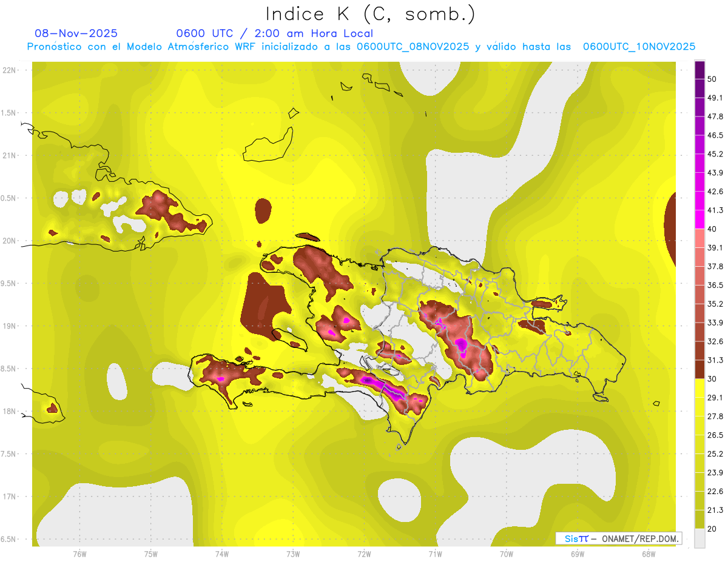728x562 pixels.
Task: Click the color scale value "46.5"
Action: (x=715, y=135)
